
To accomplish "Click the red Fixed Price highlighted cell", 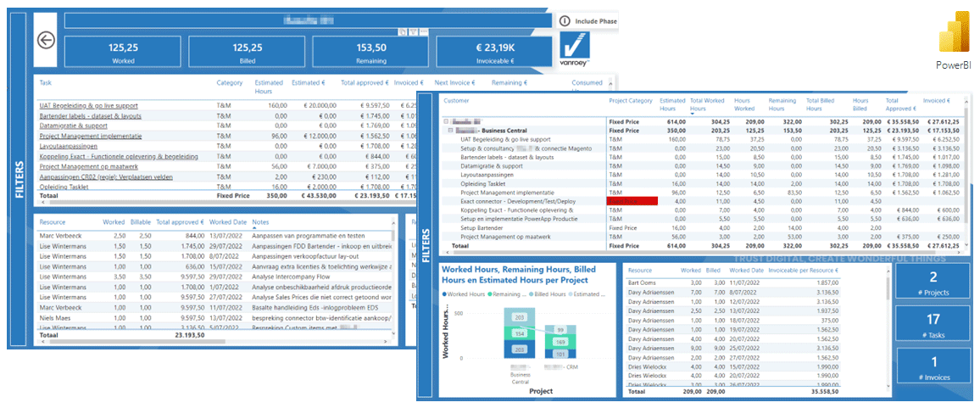I will pos(631,202).
